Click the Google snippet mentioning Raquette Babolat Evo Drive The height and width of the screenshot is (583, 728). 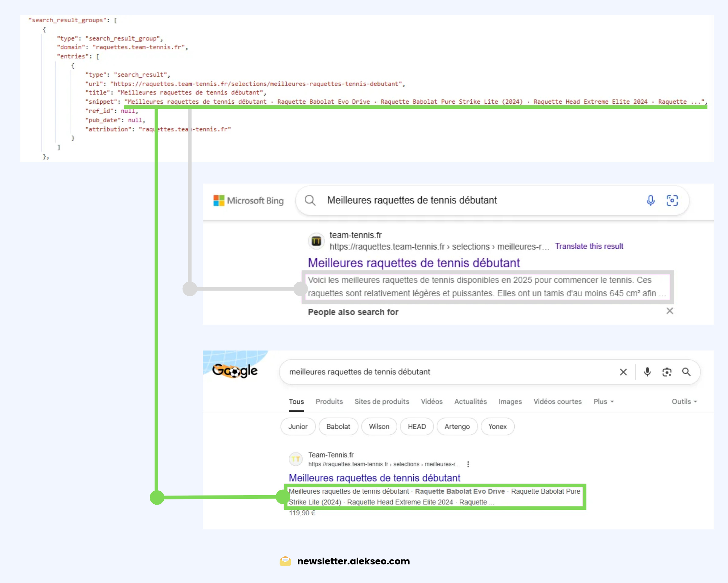tap(434, 496)
